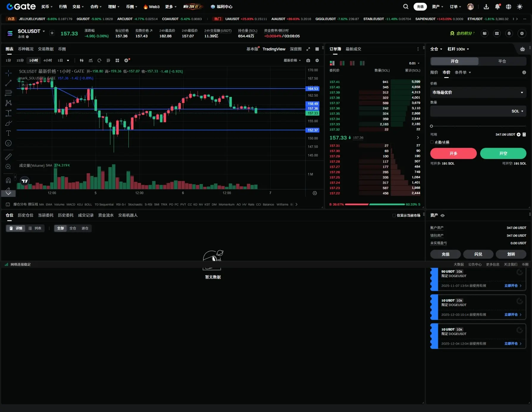Screen dimensions: 532x412
Task: Switch to 开仓 mode
Action: point(455,61)
